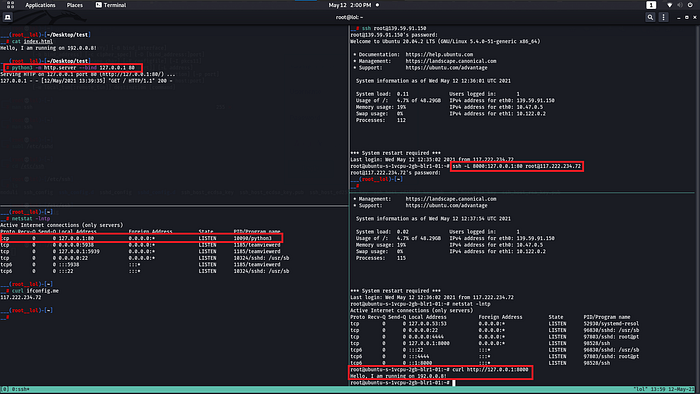Click the workspace indicator numbered 1

click(651, 5)
